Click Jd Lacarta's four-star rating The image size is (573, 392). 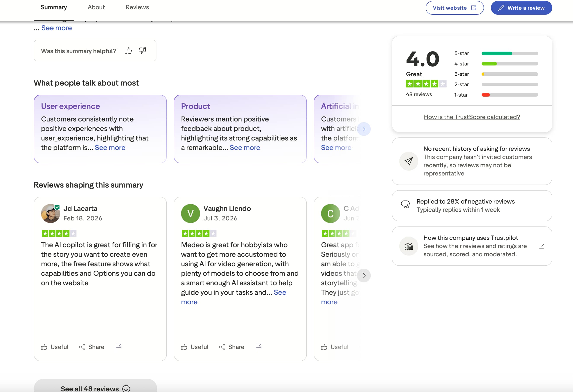[x=59, y=233]
